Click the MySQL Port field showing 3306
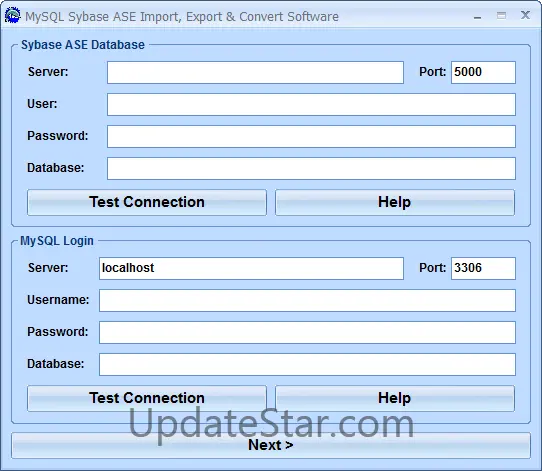Image resolution: width=542 pixels, height=471 pixels. coord(483,268)
